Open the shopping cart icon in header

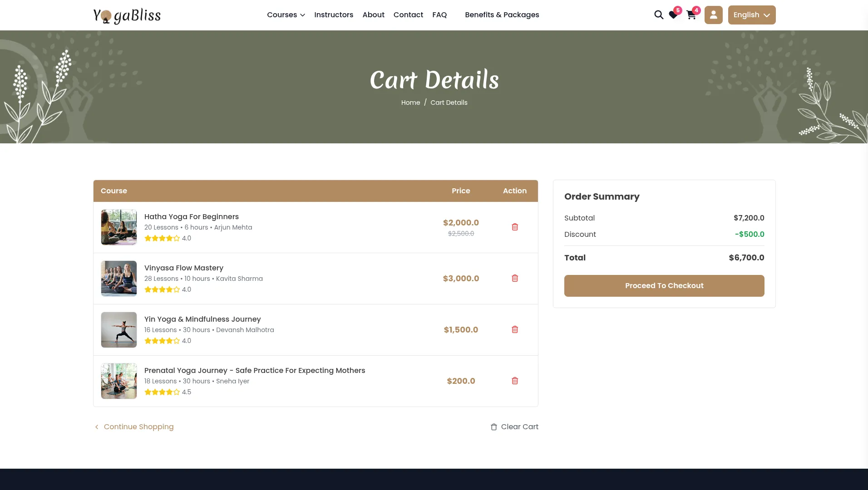691,15
